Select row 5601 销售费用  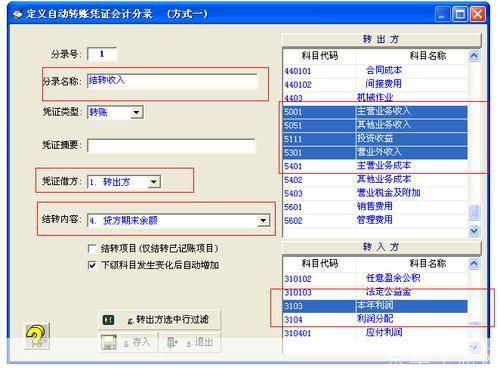click(x=375, y=207)
